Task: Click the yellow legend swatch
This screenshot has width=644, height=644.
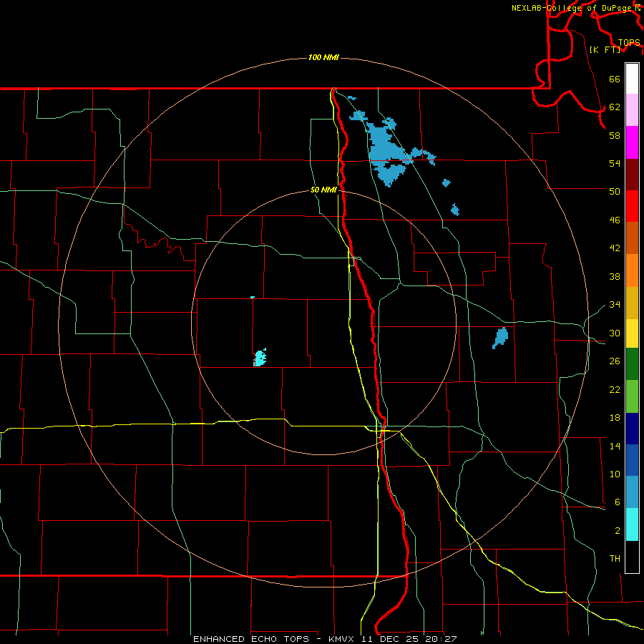Action: [632, 333]
